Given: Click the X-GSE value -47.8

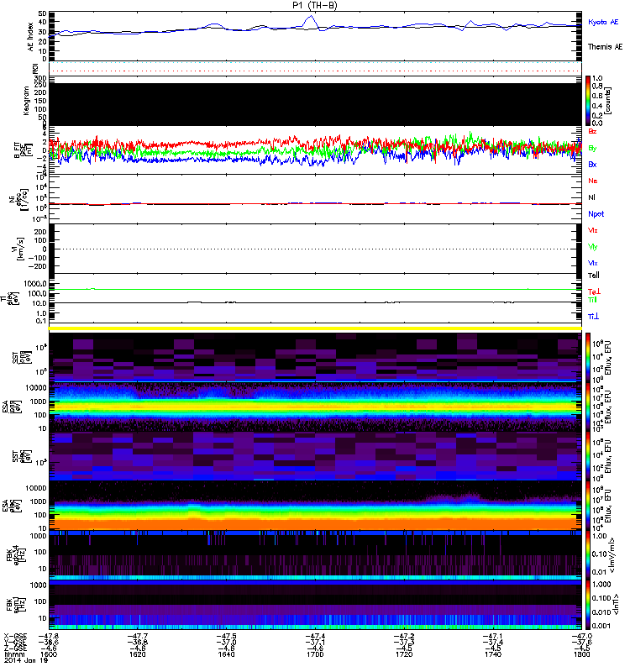Looking at the screenshot, I should [49, 637].
